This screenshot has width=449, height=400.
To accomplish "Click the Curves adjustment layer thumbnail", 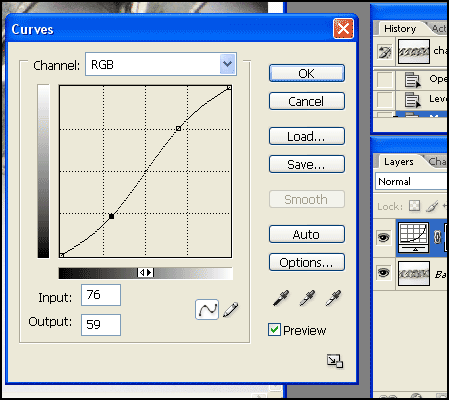I will tap(414, 237).
